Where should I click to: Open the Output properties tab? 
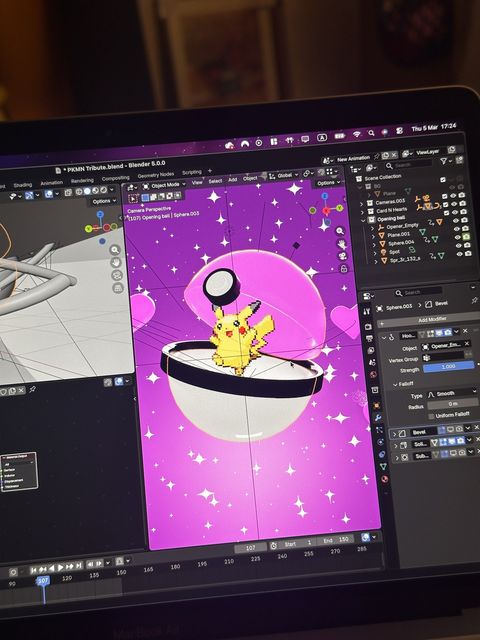369,338
